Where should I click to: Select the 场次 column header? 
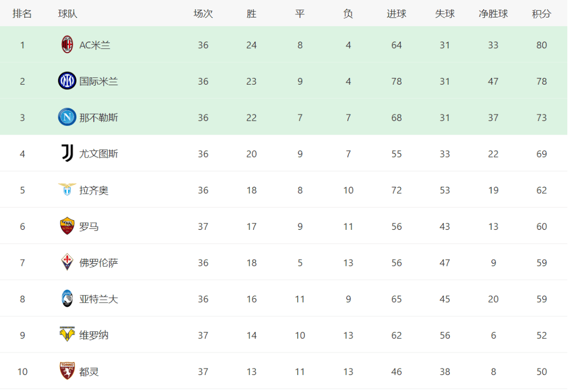[x=203, y=14]
